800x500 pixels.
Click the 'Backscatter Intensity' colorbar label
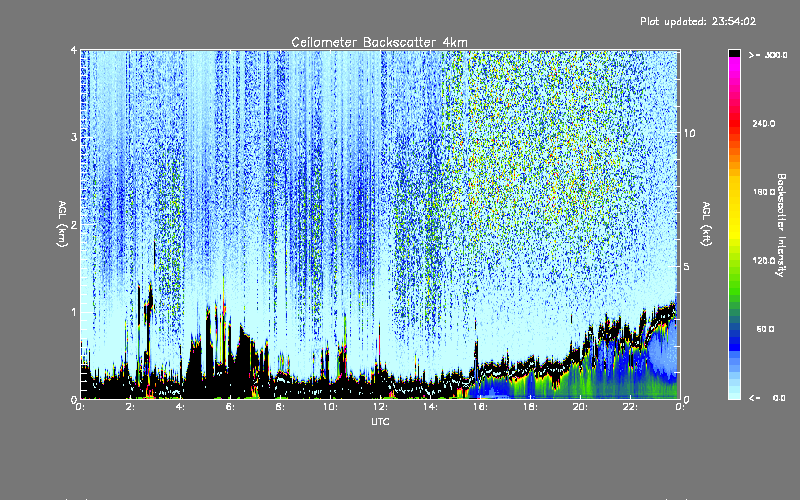tap(781, 225)
